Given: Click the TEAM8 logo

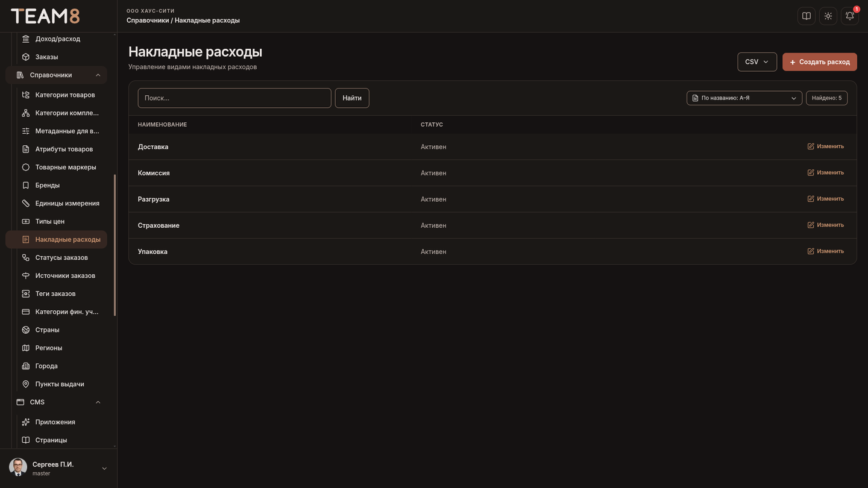Looking at the screenshot, I should coord(45,16).
